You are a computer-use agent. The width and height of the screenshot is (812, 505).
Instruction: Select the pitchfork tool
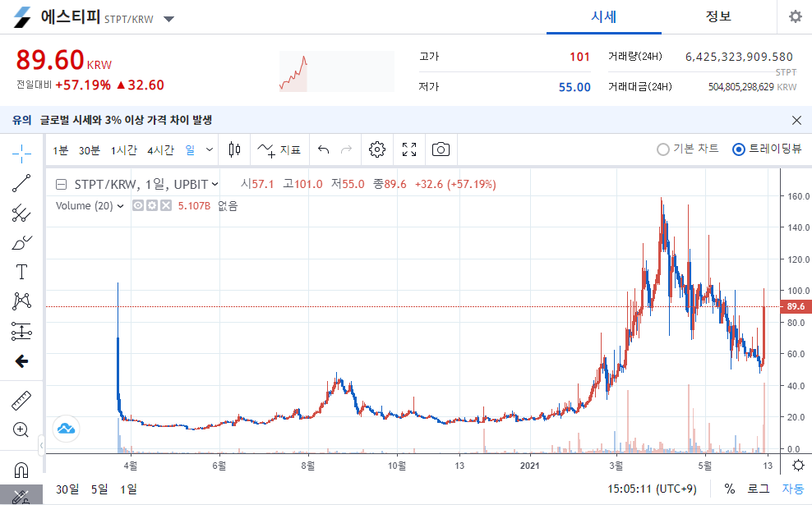coord(21,213)
